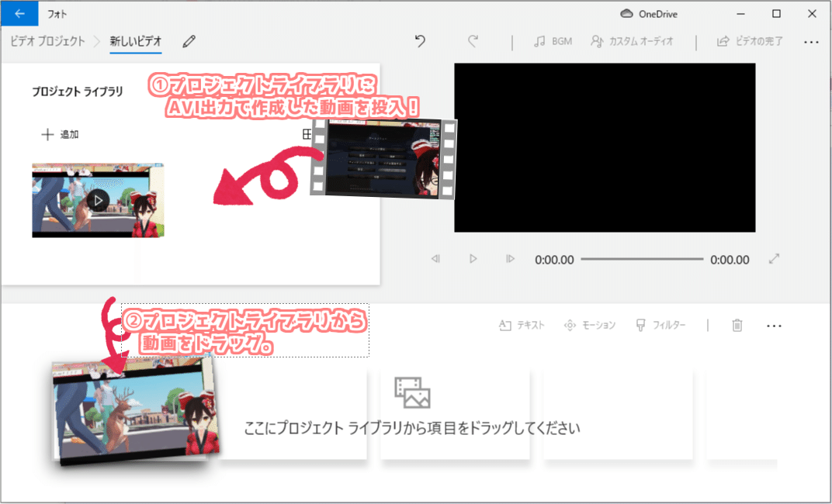This screenshot has width=832, height=504.
Task: Open storyboard more options ellipsis
Action: click(774, 326)
